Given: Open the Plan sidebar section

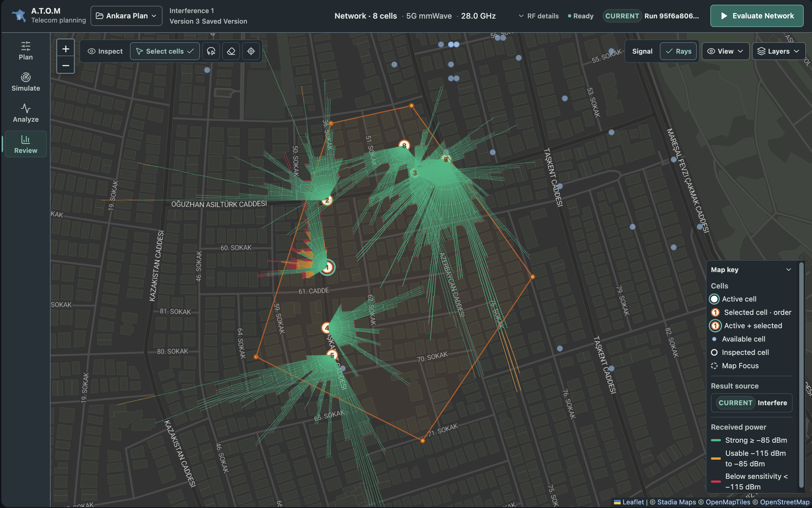Looking at the screenshot, I should (26, 51).
